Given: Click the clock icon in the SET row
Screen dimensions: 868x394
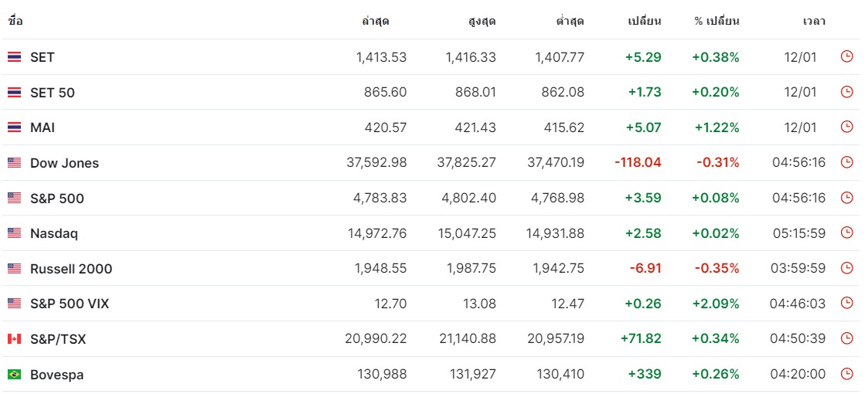Looking at the screenshot, I should point(846,56).
